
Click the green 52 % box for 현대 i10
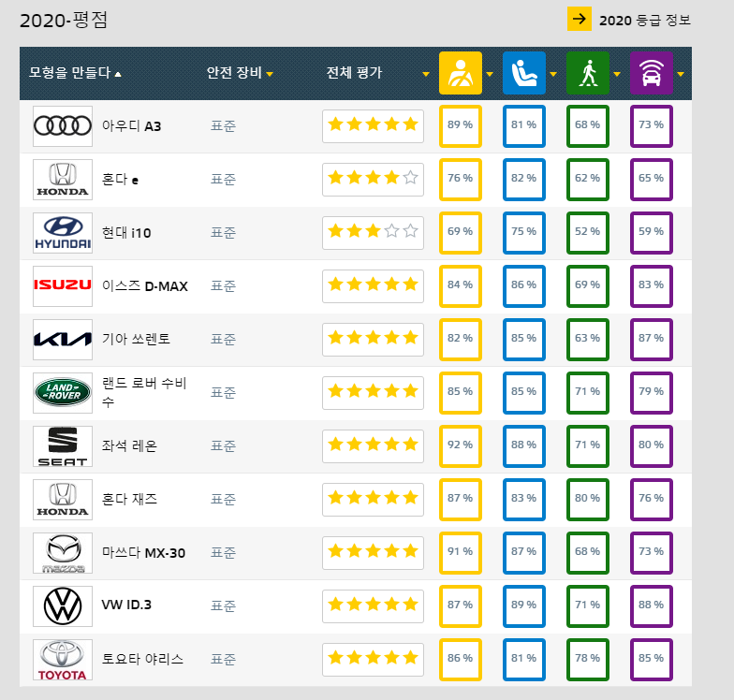588,233
